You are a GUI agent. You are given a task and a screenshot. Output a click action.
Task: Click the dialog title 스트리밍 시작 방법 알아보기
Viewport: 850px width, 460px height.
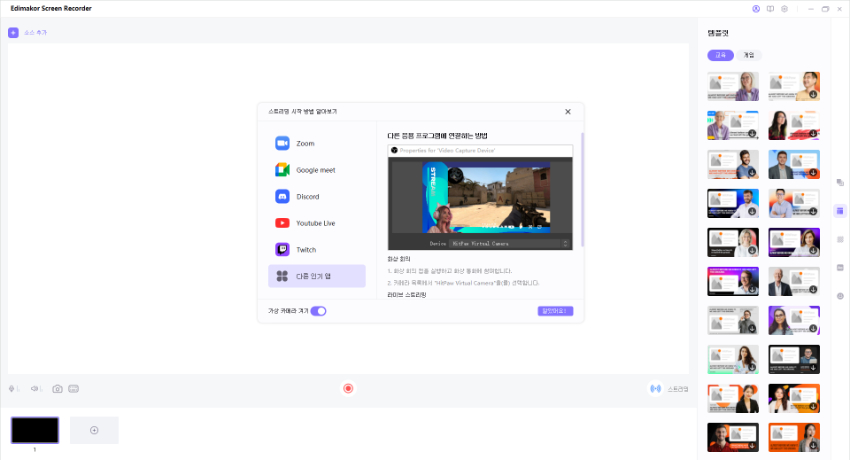pos(302,112)
